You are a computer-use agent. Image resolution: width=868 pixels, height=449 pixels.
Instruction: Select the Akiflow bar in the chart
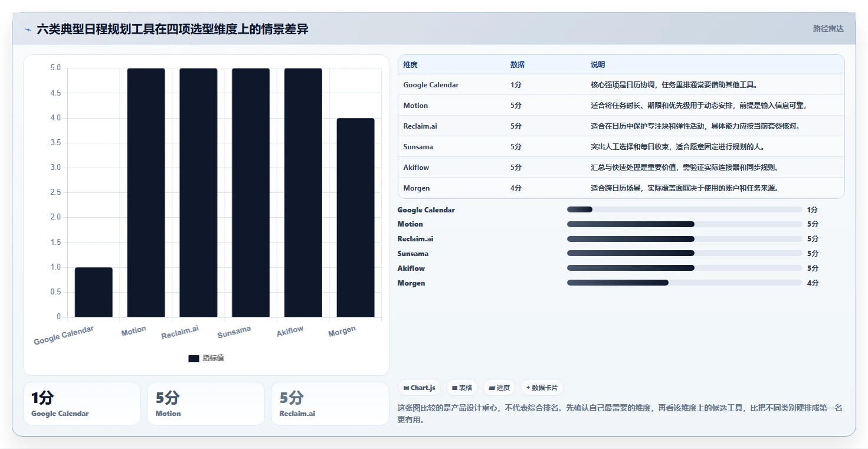(x=303, y=192)
